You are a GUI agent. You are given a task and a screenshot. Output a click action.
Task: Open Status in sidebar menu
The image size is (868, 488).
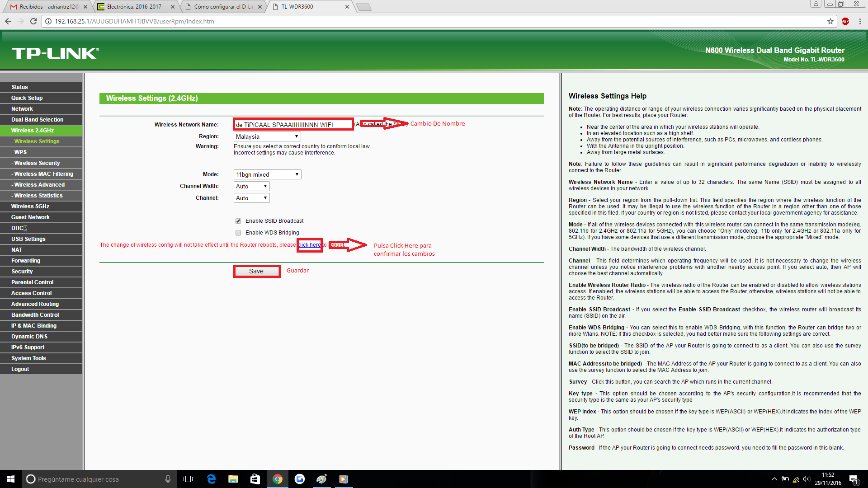(x=41, y=87)
